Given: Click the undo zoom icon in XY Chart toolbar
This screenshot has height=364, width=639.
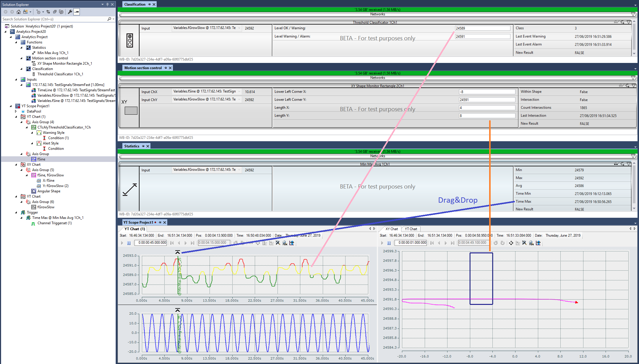Looking at the screenshot, I should (x=496, y=243).
